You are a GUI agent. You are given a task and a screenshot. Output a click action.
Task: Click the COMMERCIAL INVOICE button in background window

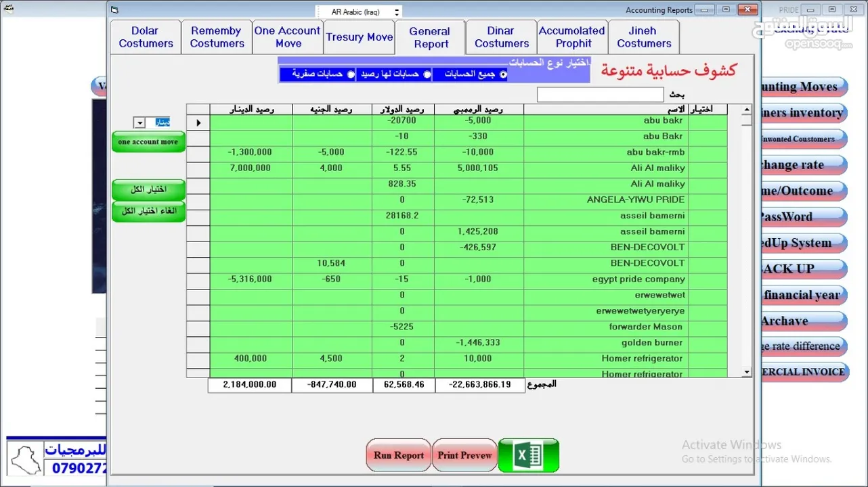pos(804,372)
